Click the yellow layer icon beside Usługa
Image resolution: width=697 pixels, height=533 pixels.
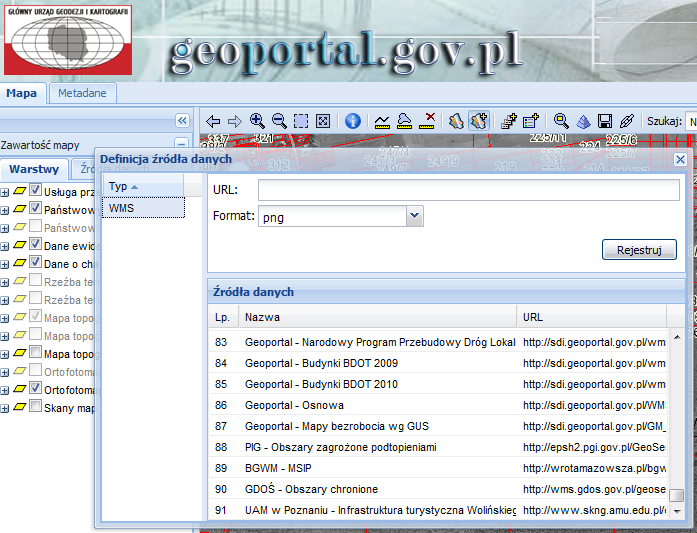tap(20, 191)
